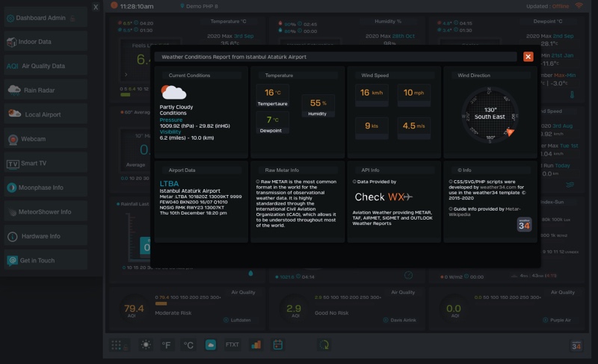Close the Weather Conditions Report popup
This screenshot has height=364, width=598.
(528, 57)
